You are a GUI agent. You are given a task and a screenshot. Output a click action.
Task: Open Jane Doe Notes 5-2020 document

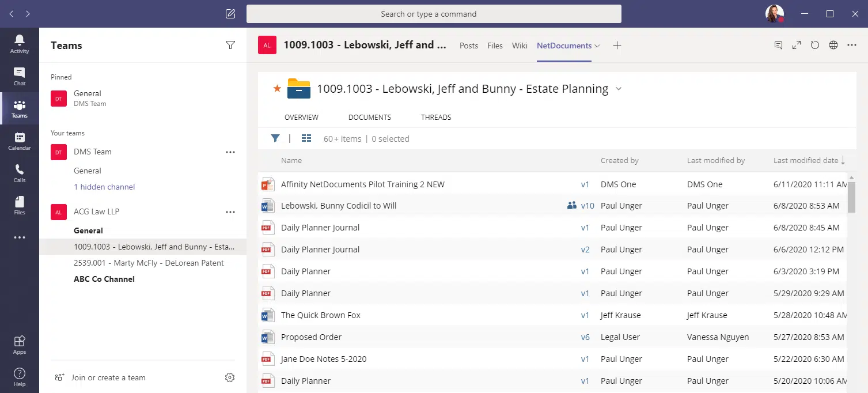pyautogui.click(x=324, y=359)
